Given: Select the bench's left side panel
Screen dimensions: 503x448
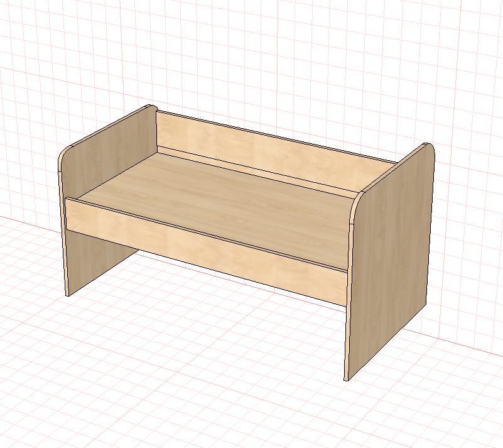Looking at the screenshot, I should click(x=109, y=154).
